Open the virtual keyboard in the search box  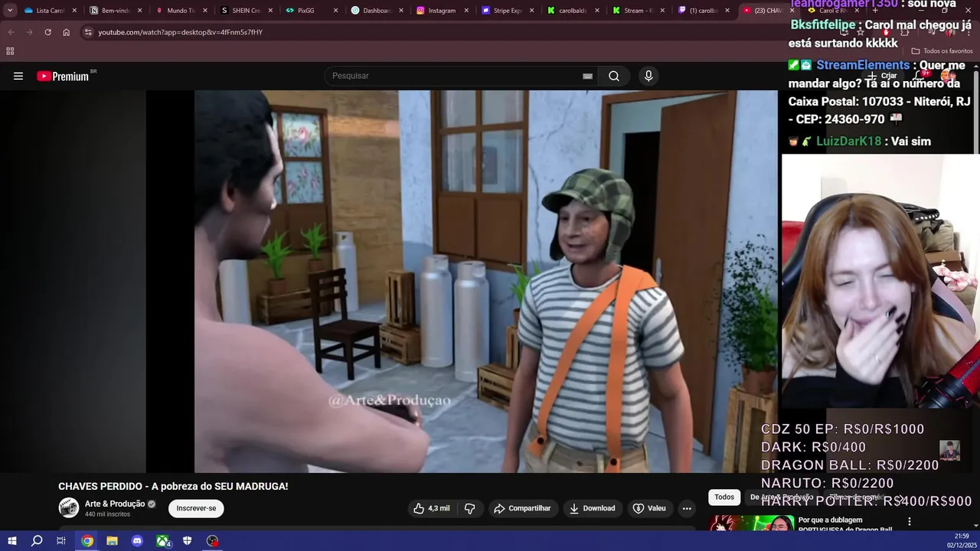(587, 76)
